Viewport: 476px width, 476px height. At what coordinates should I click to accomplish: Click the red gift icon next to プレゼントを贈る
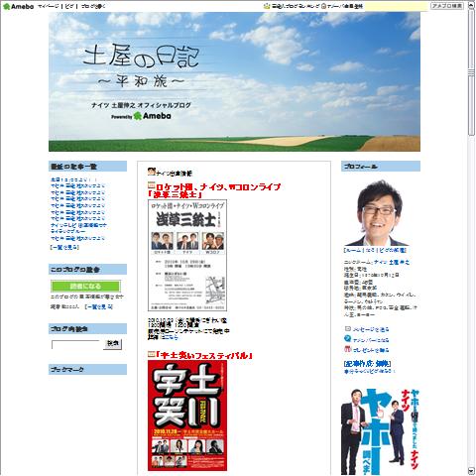click(x=347, y=349)
